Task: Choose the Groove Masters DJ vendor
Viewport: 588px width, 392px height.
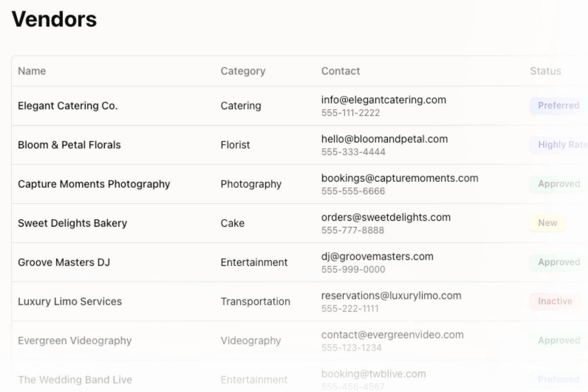Action: point(64,262)
